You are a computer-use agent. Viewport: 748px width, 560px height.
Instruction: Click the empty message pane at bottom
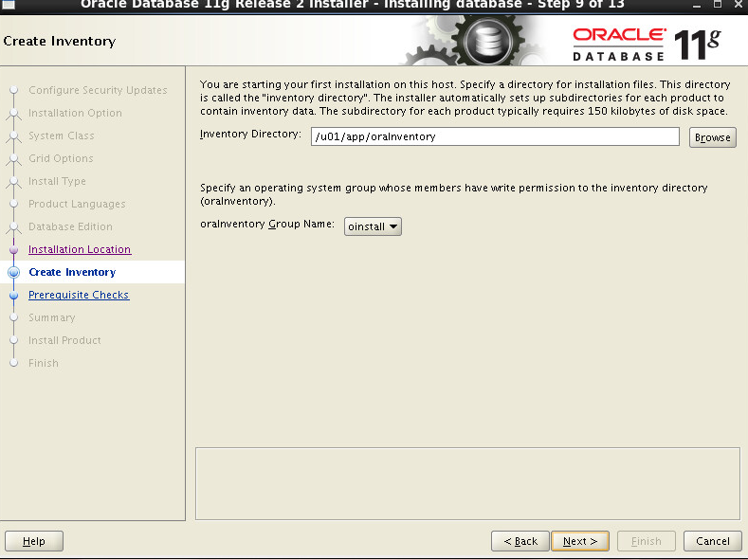pos(467,484)
